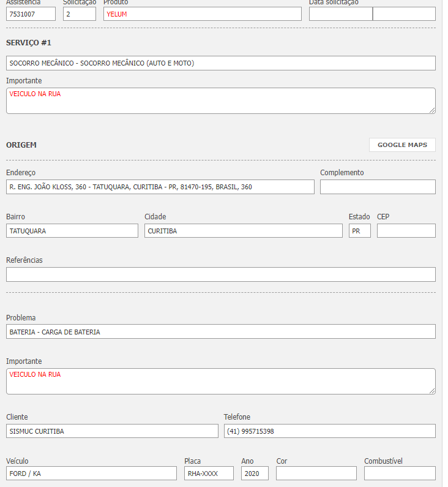The height and width of the screenshot is (487, 448).
Task: Select the Bairro field showing TATUQUARA
Action: point(72,231)
